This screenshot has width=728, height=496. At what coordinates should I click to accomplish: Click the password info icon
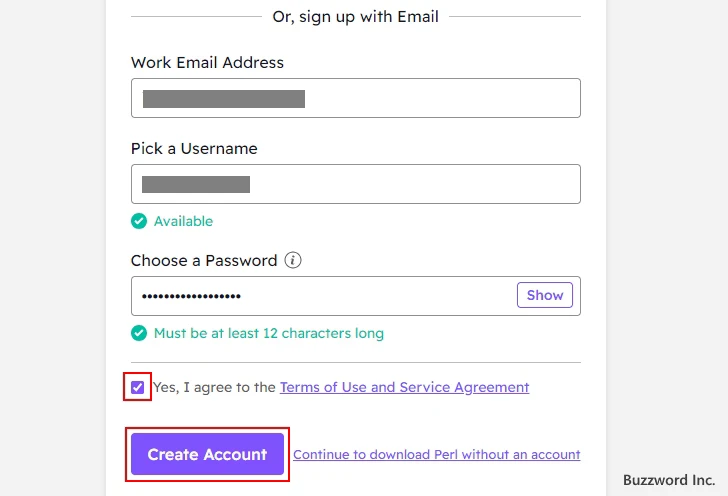(292, 260)
